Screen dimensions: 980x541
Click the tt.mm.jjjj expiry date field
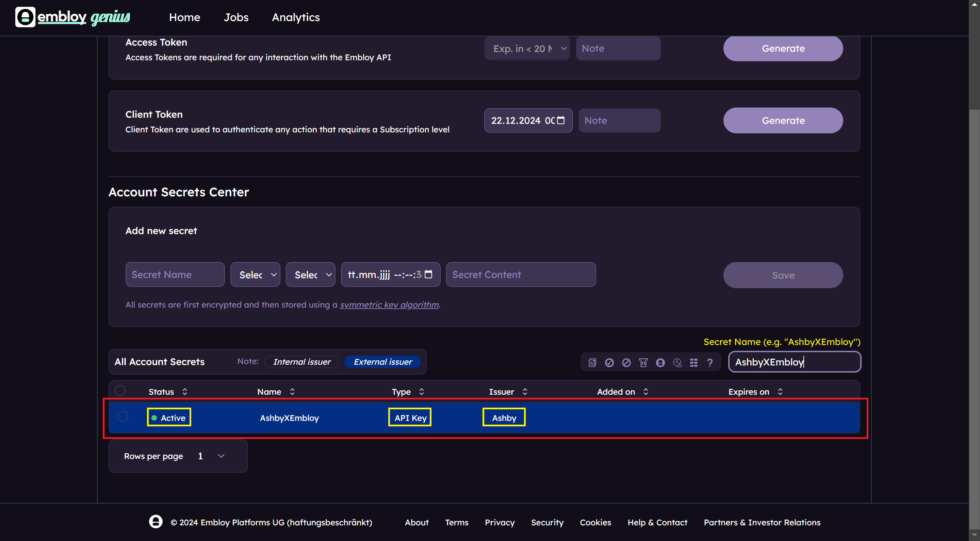pos(391,274)
